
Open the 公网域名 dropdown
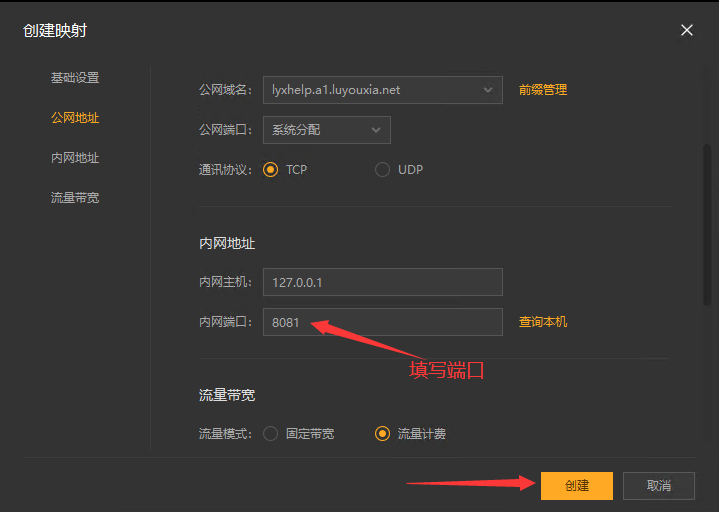(x=383, y=90)
